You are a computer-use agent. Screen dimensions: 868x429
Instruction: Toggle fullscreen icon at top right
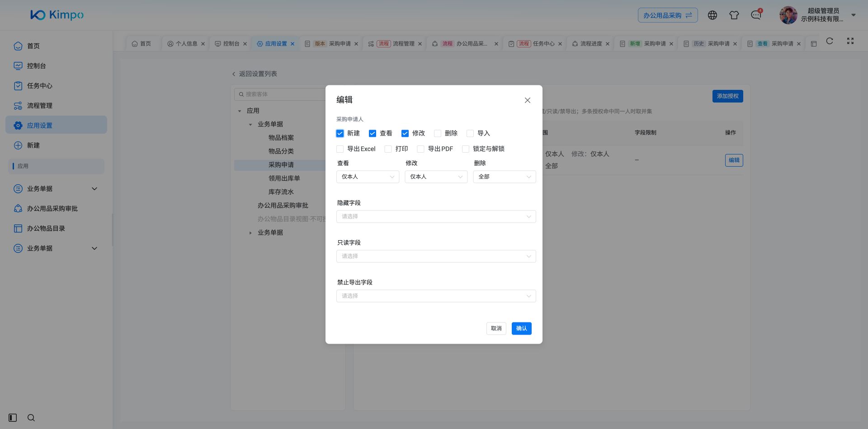click(x=850, y=41)
